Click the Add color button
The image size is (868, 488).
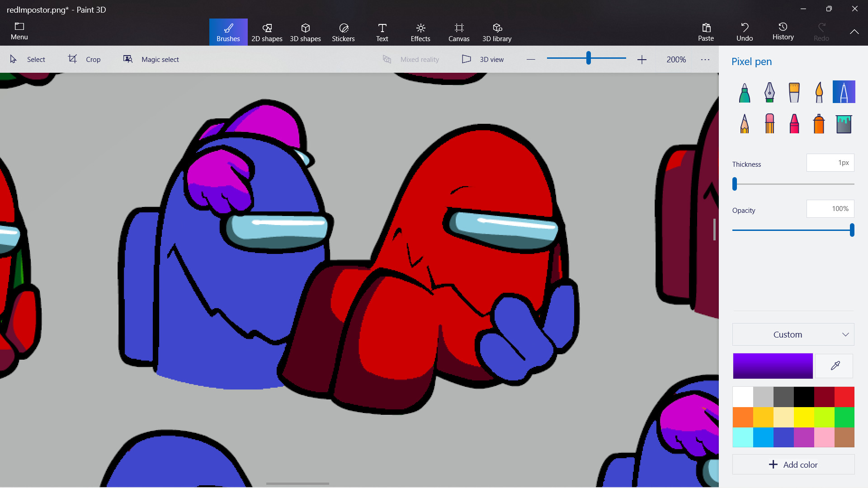pyautogui.click(x=793, y=465)
